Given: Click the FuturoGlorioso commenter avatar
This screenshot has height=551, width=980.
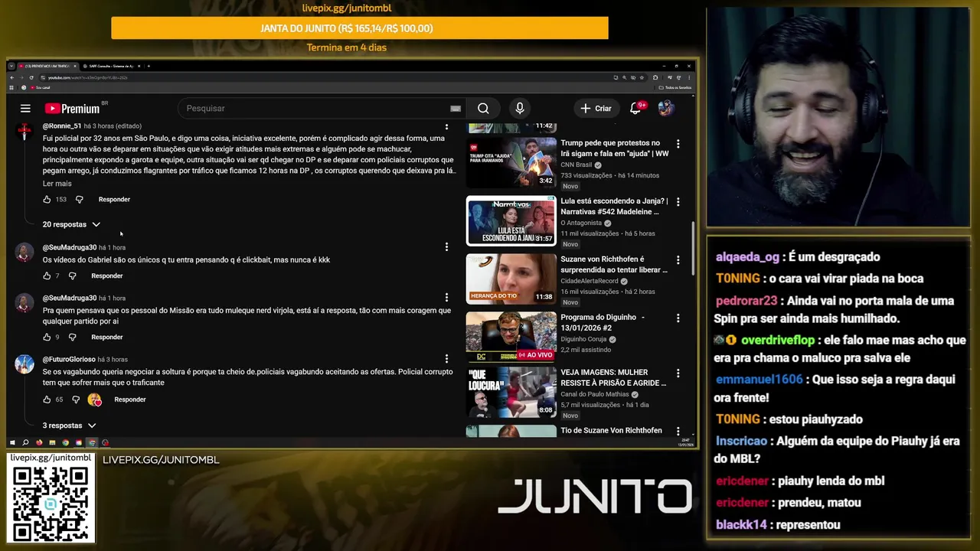Looking at the screenshot, I should pyautogui.click(x=24, y=364).
